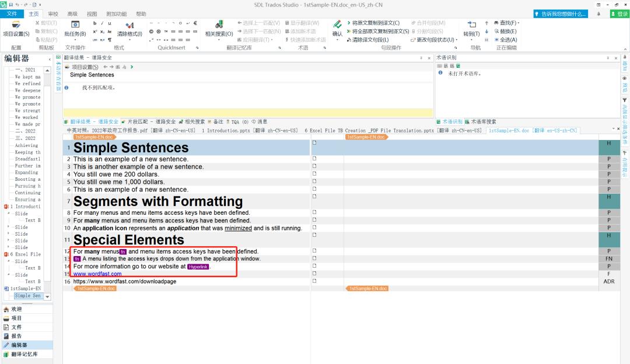Open Project Settings in the ribbon
The image size is (630, 364).
[16, 27]
